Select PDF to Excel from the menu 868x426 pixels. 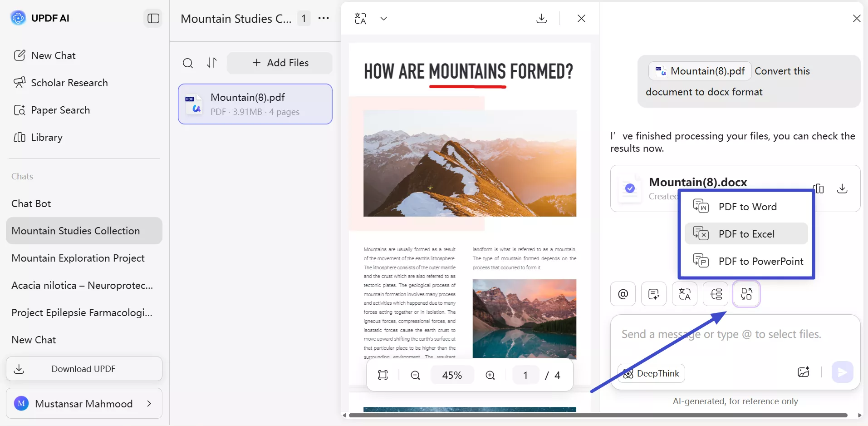[x=746, y=234]
